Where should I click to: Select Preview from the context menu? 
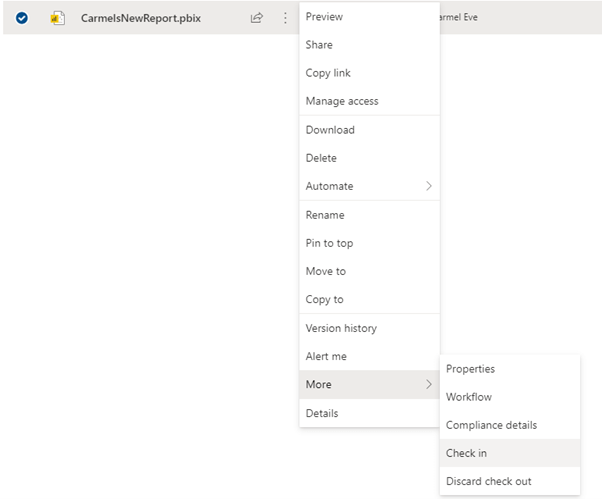(x=324, y=17)
